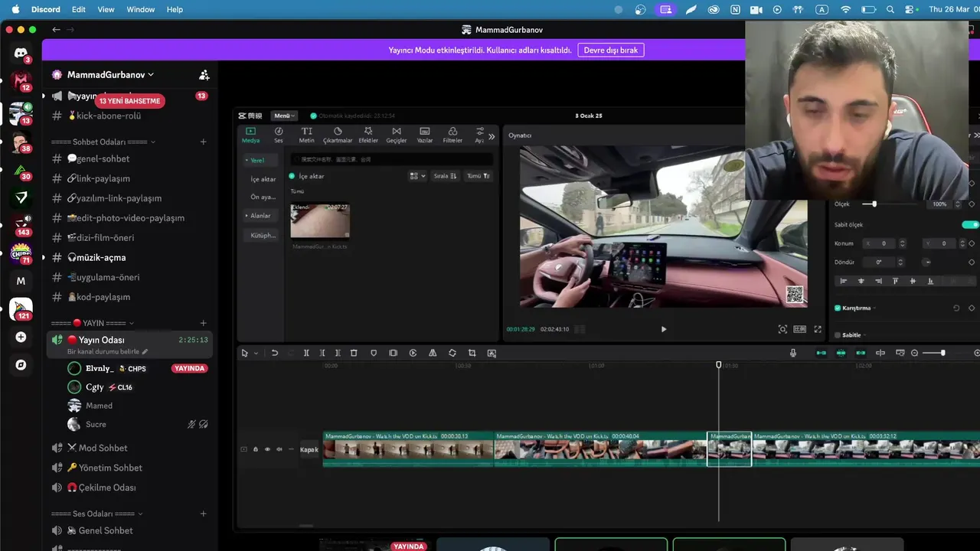The image size is (980, 551).
Task: Click the marker shield icon in timeline toolbar
Action: [x=374, y=353]
